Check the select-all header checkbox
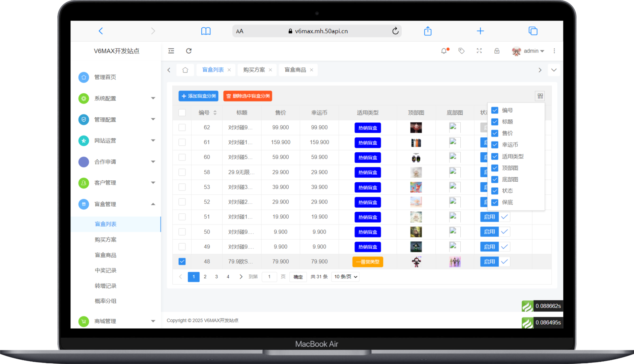The width and height of the screenshot is (634, 364). pyautogui.click(x=182, y=113)
